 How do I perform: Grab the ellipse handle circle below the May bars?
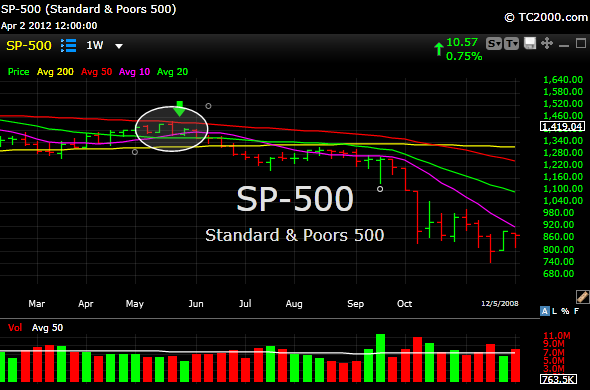point(135,152)
